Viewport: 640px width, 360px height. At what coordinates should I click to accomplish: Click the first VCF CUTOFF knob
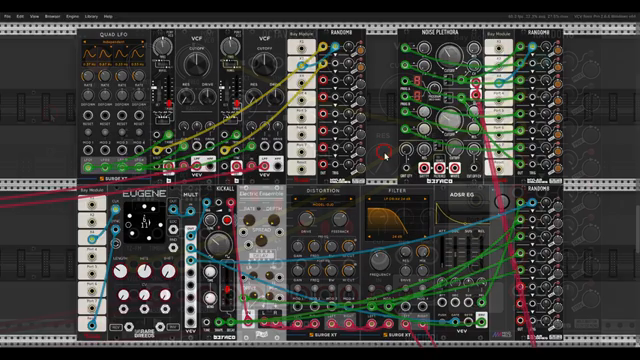pos(197,64)
